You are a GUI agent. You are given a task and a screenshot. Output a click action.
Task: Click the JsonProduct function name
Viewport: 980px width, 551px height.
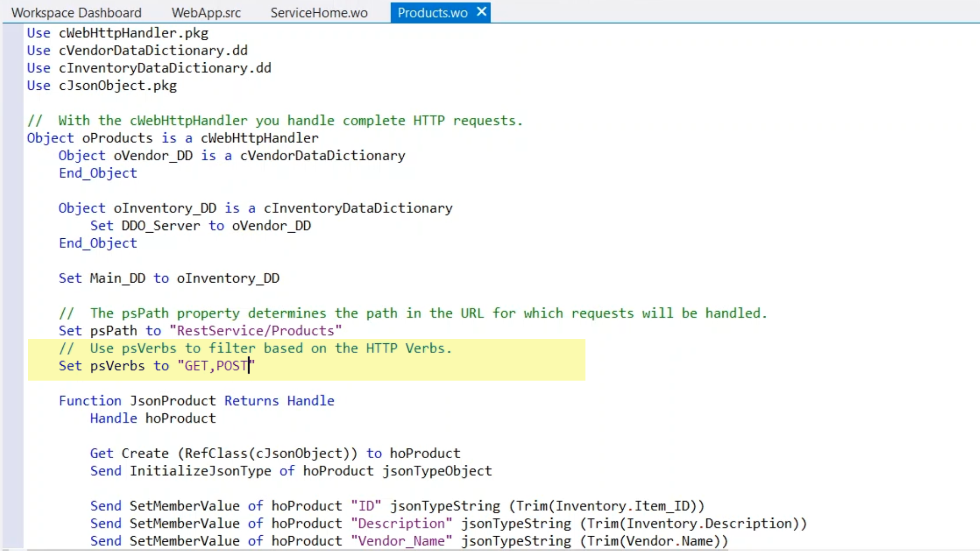(x=173, y=401)
